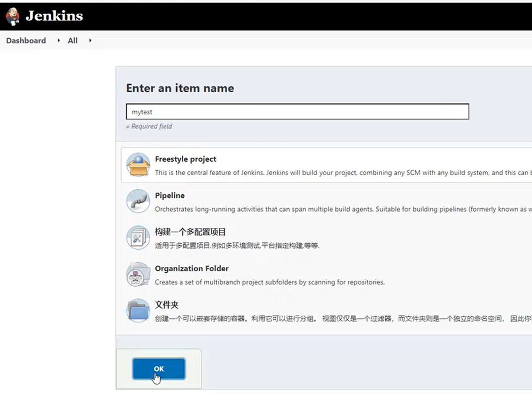Select the Pipeline pipe icon
Screen dimensions: 532x399
[x=138, y=201]
